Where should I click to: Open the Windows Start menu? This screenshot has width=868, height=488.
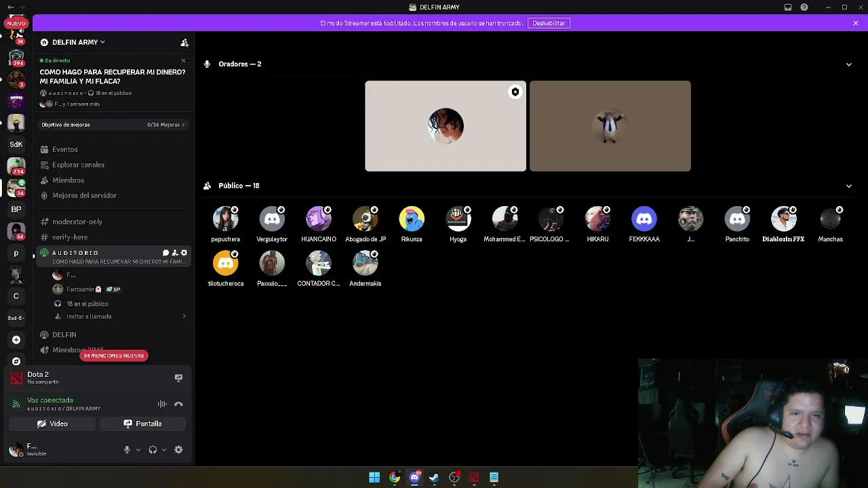coord(374,477)
